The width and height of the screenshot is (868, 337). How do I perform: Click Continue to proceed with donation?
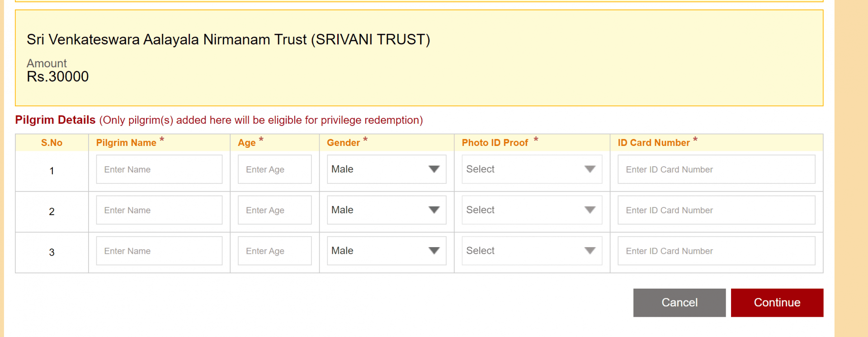(777, 302)
